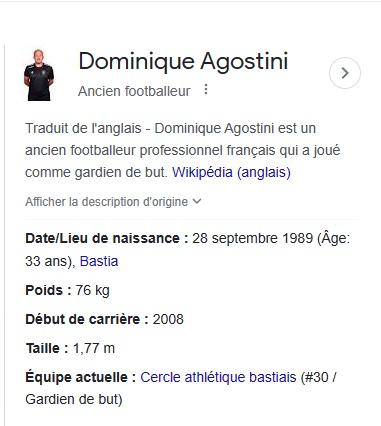381x426 pixels.
Task: Click the Dominique Agostini heading
Action: coord(183,61)
